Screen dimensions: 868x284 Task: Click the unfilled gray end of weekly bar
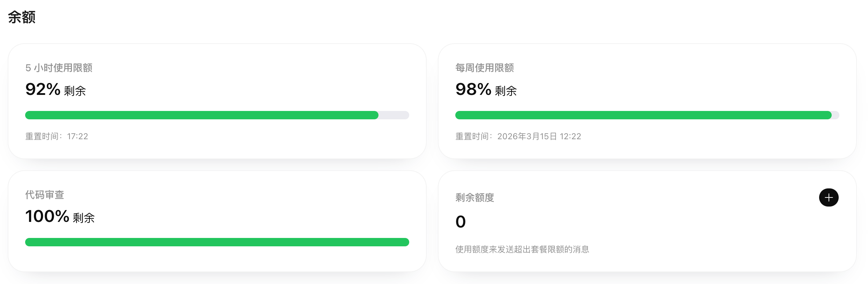pos(836,115)
